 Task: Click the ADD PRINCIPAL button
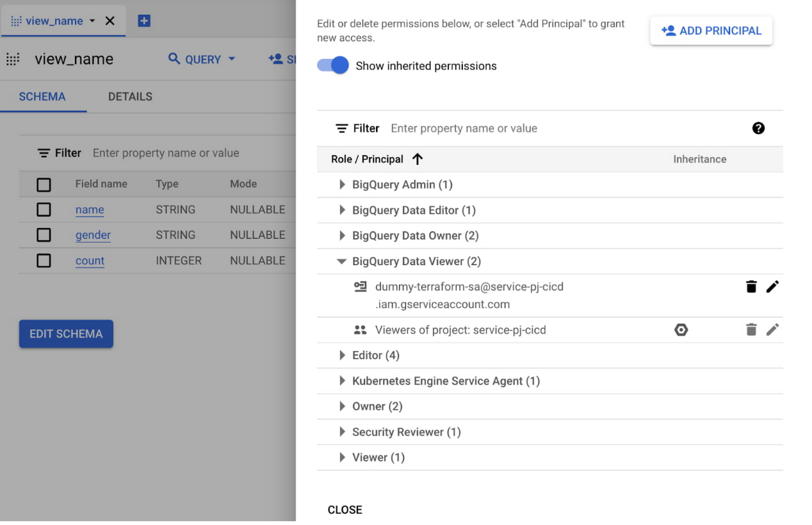(711, 31)
